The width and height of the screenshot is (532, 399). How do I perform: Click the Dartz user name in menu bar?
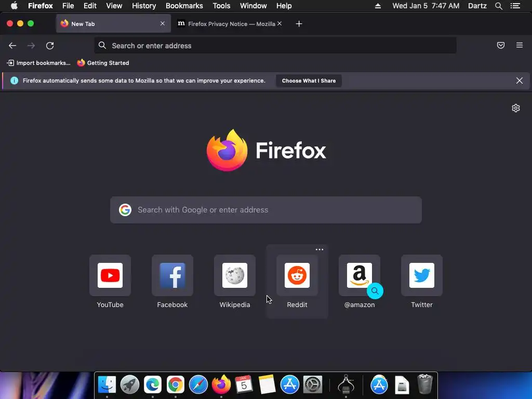pyautogui.click(x=477, y=6)
